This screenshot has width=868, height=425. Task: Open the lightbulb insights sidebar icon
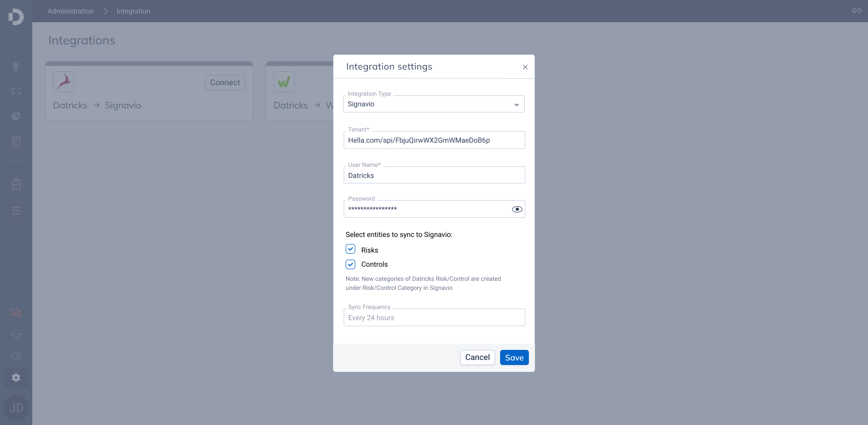[x=16, y=67]
